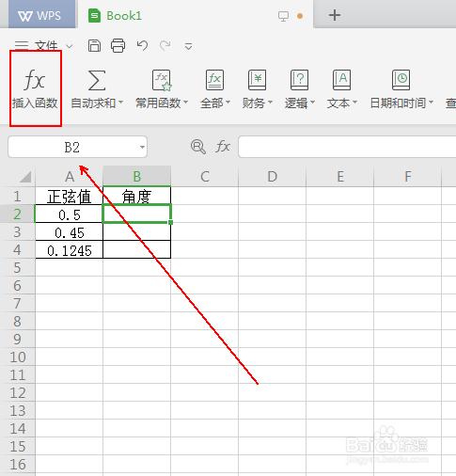
Task: Click cell A2 with value 0.5
Action: pos(70,214)
